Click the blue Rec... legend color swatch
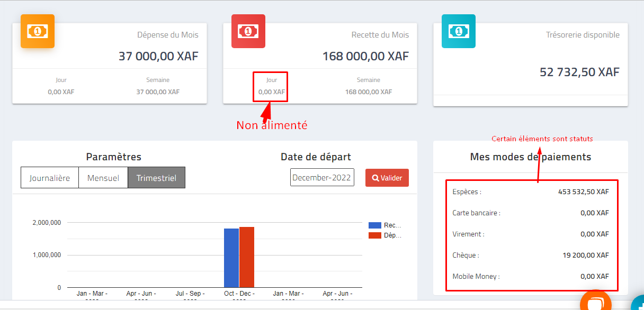Image resolution: width=644 pixels, height=310 pixels. click(375, 225)
